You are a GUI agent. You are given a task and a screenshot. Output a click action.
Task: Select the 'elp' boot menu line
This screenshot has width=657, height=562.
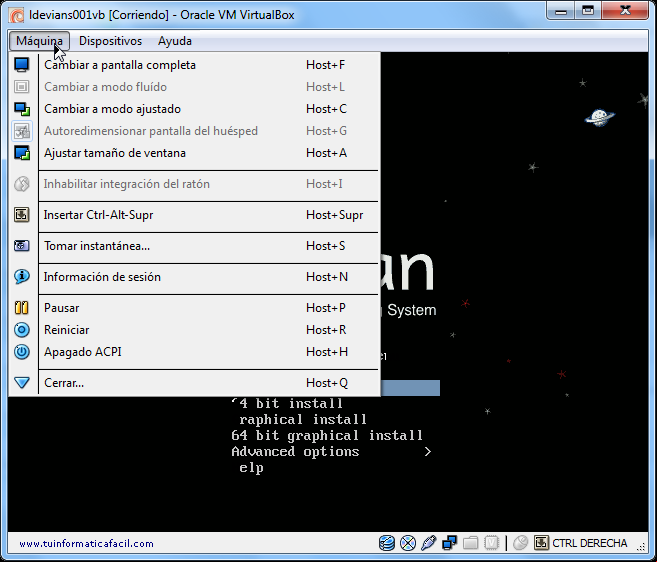[x=251, y=468]
